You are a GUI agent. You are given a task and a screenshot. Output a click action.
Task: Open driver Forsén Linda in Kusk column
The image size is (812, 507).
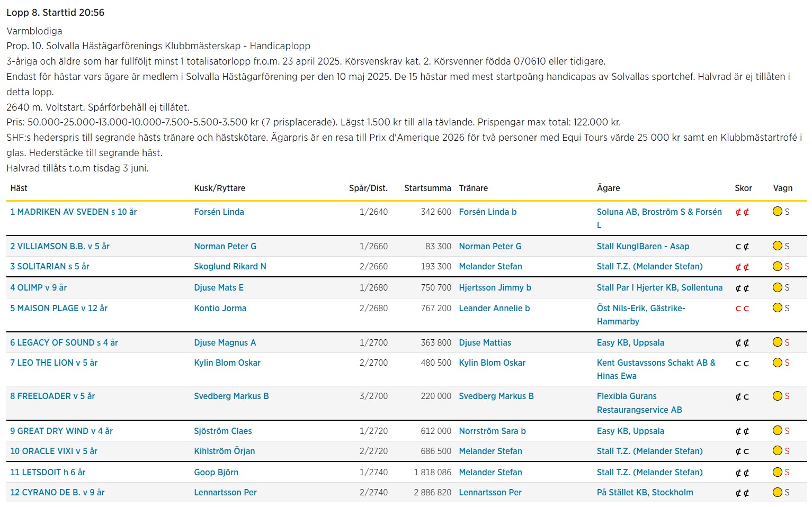tap(219, 212)
